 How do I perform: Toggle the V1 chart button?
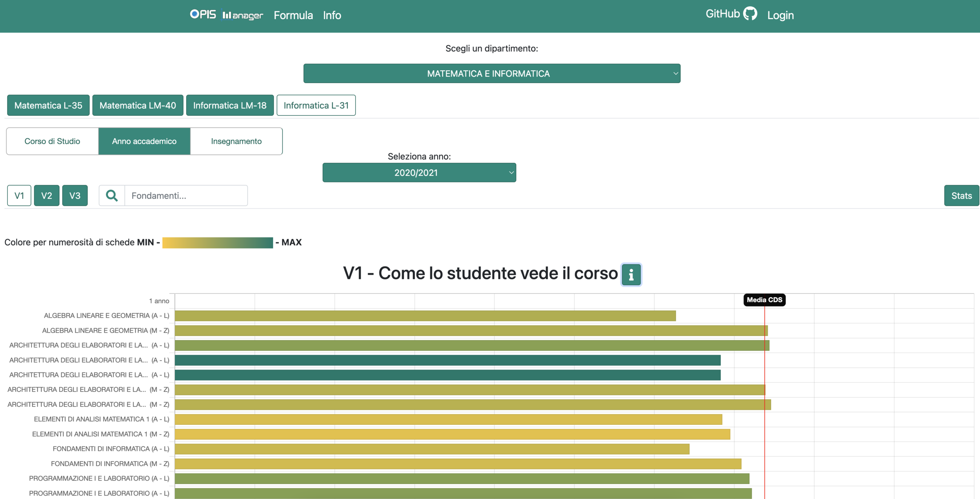click(19, 195)
